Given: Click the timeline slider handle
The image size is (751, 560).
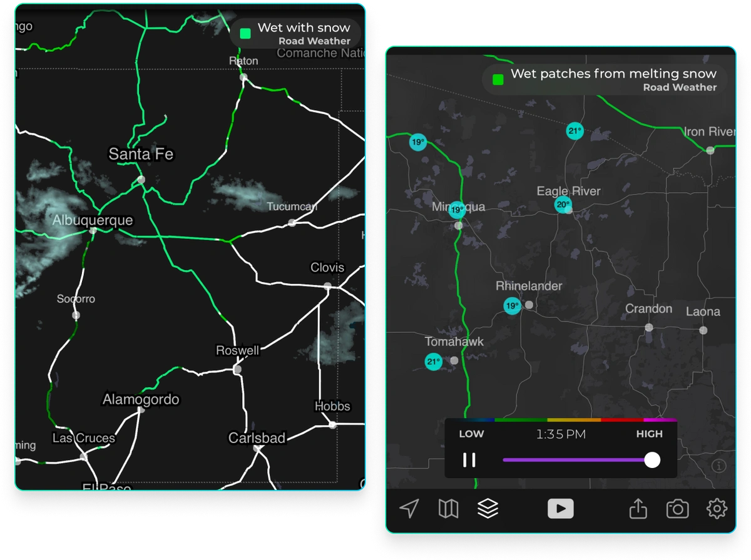Looking at the screenshot, I should [x=652, y=460].
